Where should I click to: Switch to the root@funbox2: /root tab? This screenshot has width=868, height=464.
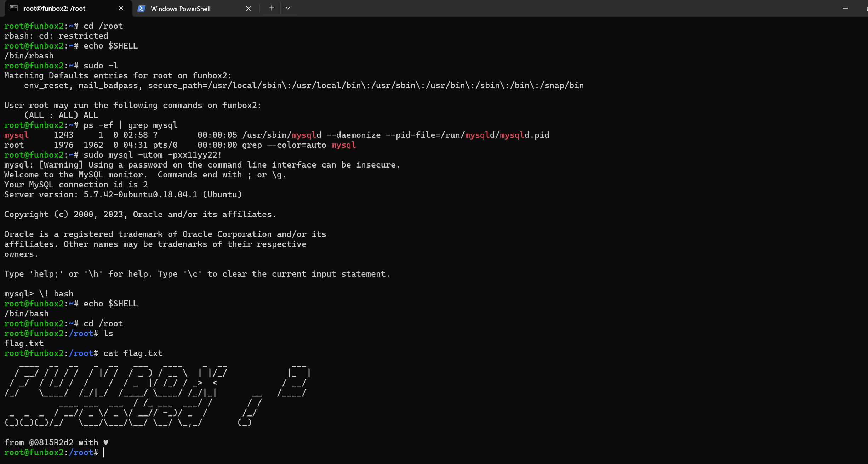tap(54, 9)
